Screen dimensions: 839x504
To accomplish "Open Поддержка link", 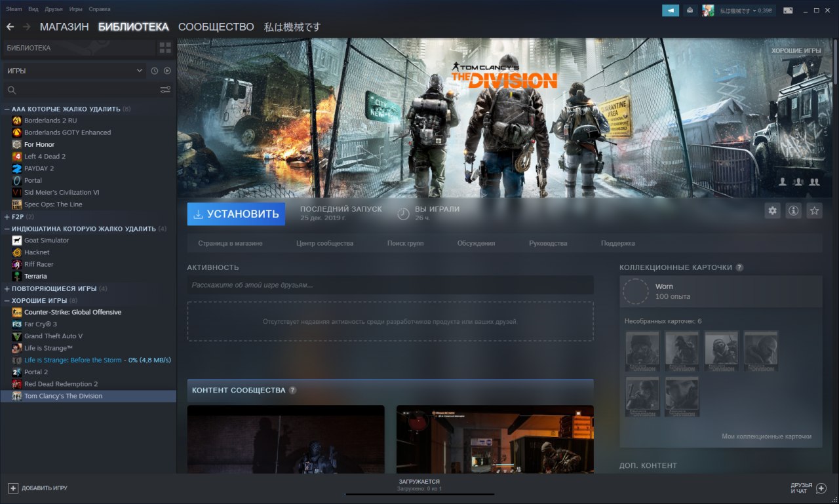I will point(618,243).
